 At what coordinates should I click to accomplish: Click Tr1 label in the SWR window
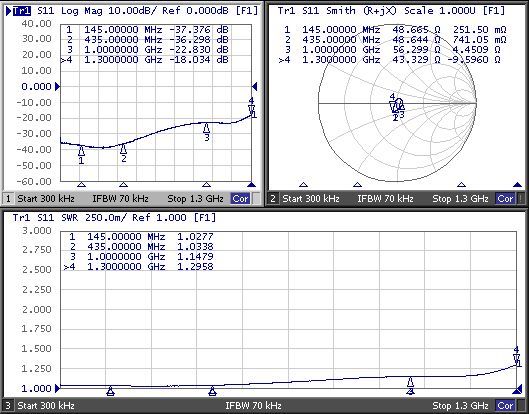(22, 218)
